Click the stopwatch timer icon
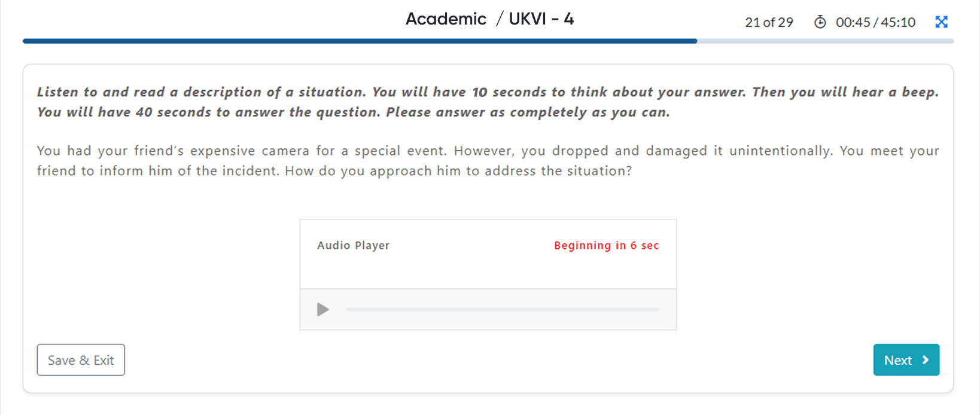 click(x=820, y=22)
